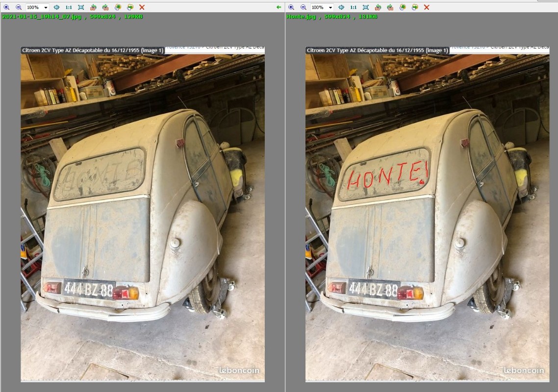This screenshot has width=558, height=392.
Task: Zoom out on the left pane image
Action: pos(19,7)
